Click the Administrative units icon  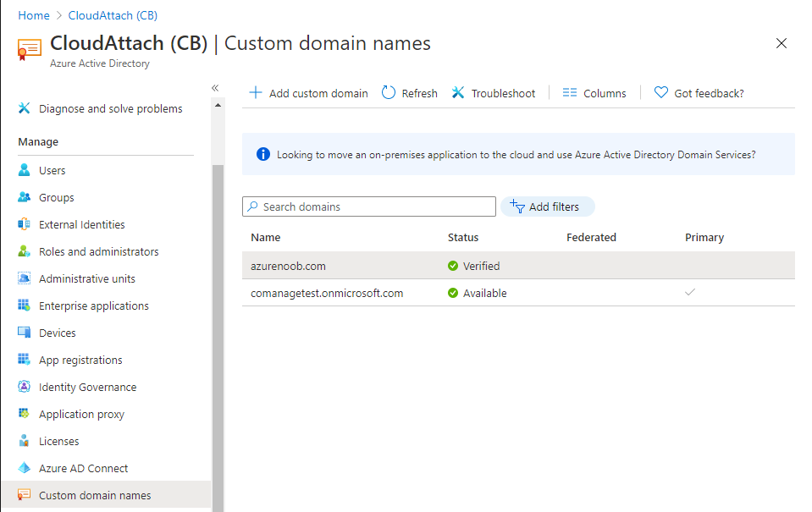(x=24, y=278)
